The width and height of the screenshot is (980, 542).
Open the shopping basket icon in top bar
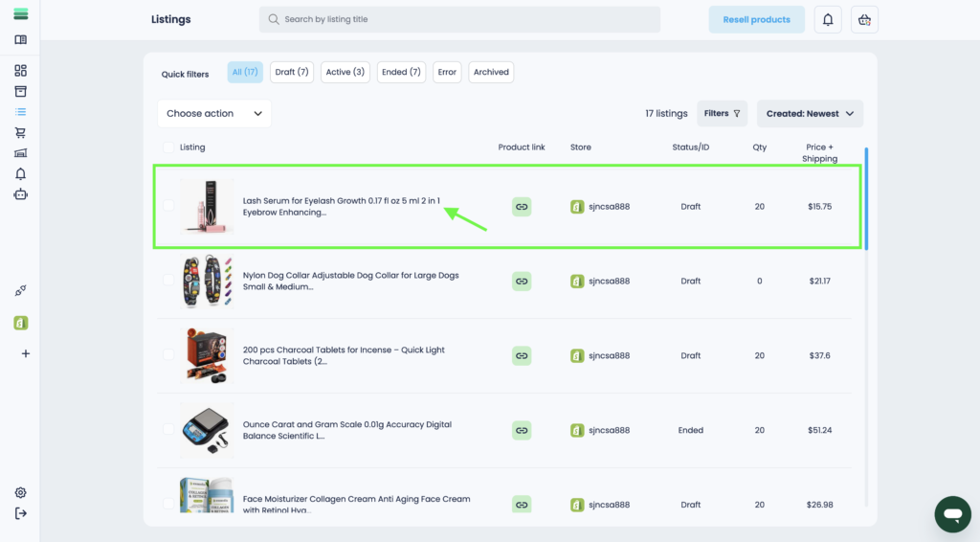[864, 19]
